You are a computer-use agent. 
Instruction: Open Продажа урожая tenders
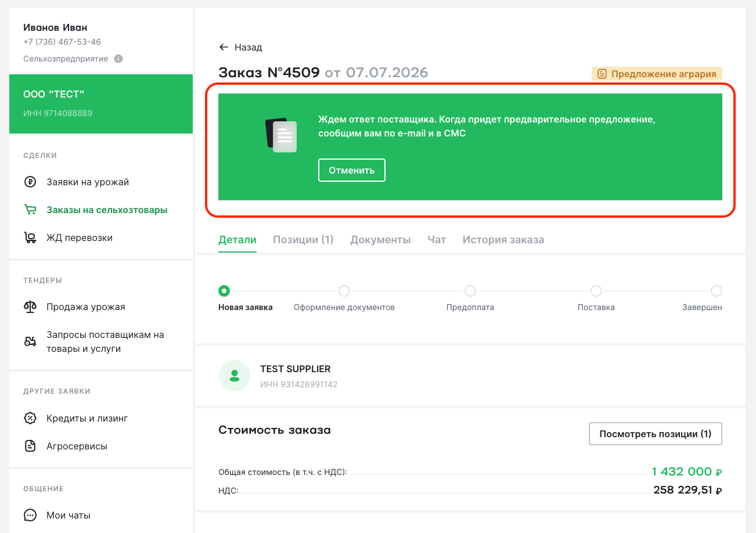pyautogui.click(x=86, y=307)
